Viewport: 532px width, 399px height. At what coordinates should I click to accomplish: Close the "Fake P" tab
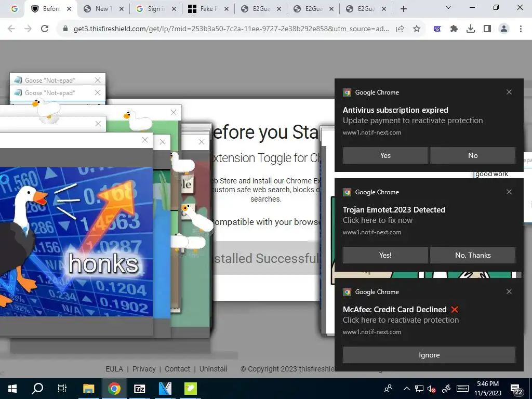coord(227,9)
